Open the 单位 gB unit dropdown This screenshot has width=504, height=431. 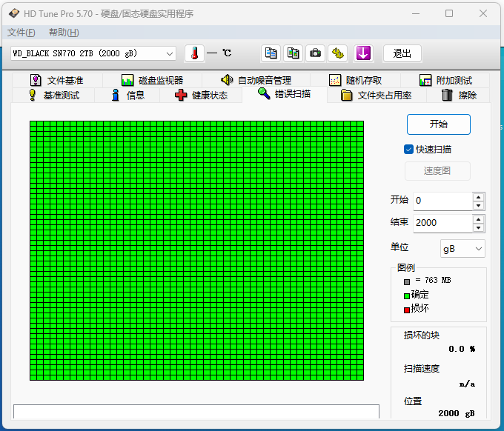coord(478,249)
